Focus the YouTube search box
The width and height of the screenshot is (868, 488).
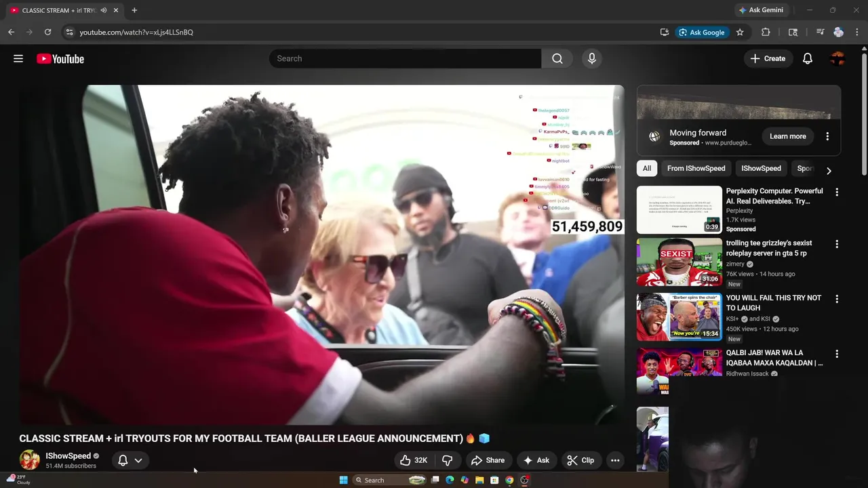tap(405, 59)
